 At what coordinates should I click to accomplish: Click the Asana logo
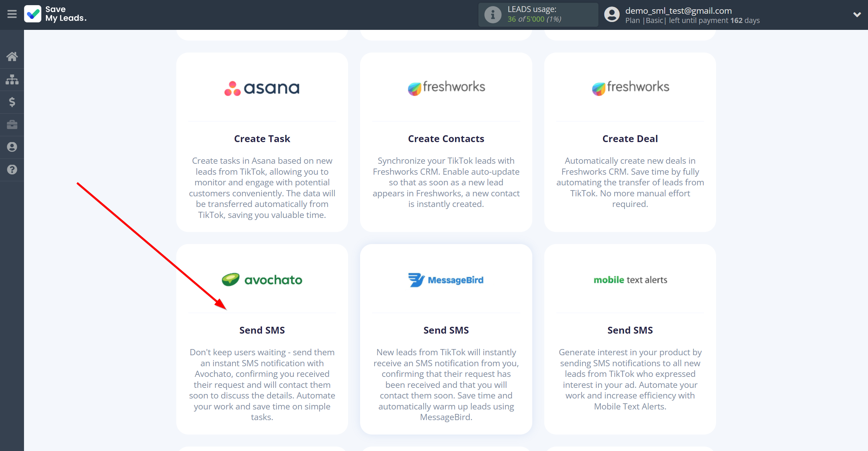(x=262, y=88)
